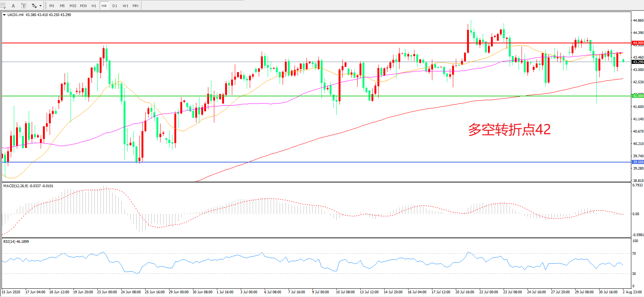This screenshot has height=297, width=644.
Task: Select the M30 timeframe
Action: point(83,6)
